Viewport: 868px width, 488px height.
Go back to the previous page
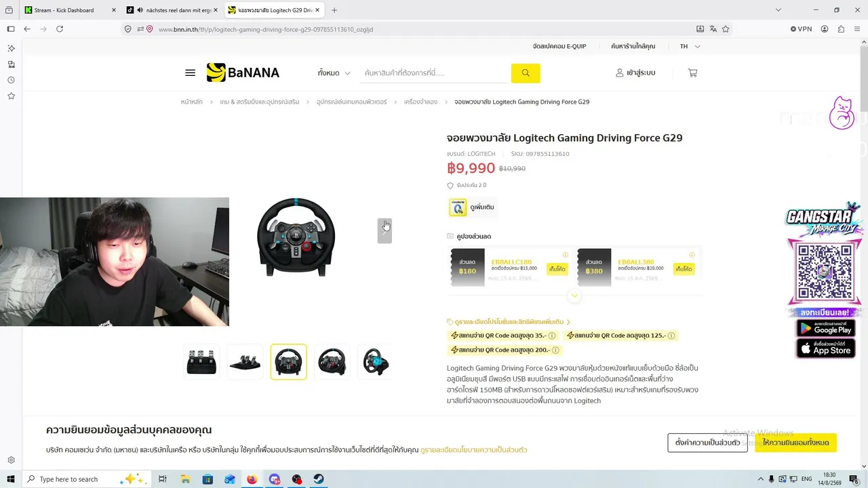(27, 29)
